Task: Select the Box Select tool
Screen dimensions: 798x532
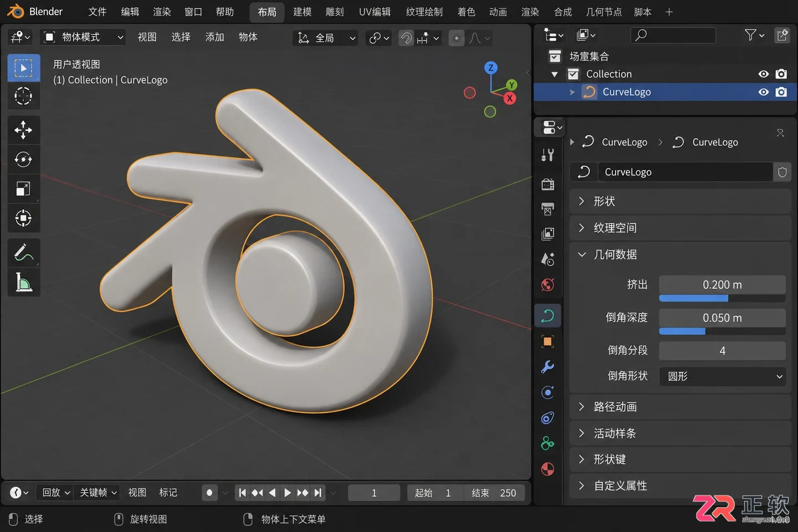Action: [x=23, y=68]
